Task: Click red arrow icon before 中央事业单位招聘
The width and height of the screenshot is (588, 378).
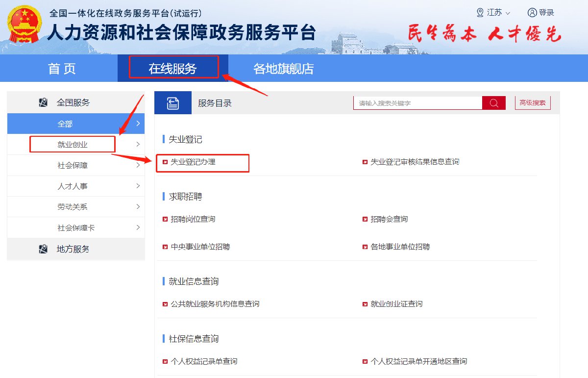Action: (165, 247)
